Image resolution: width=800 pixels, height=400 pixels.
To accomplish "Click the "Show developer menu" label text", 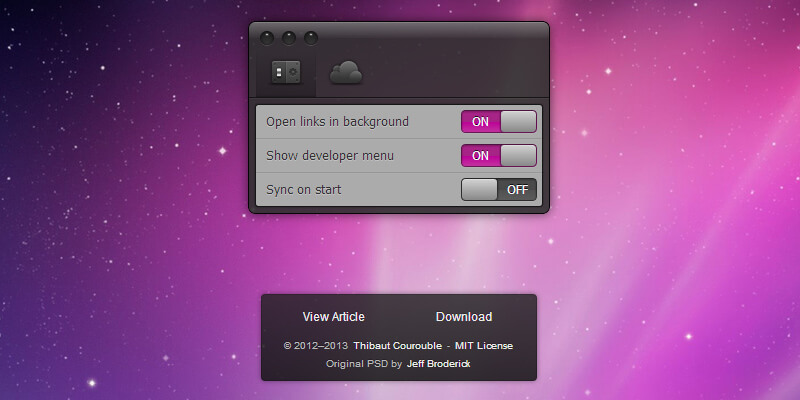I will [330, 156].
